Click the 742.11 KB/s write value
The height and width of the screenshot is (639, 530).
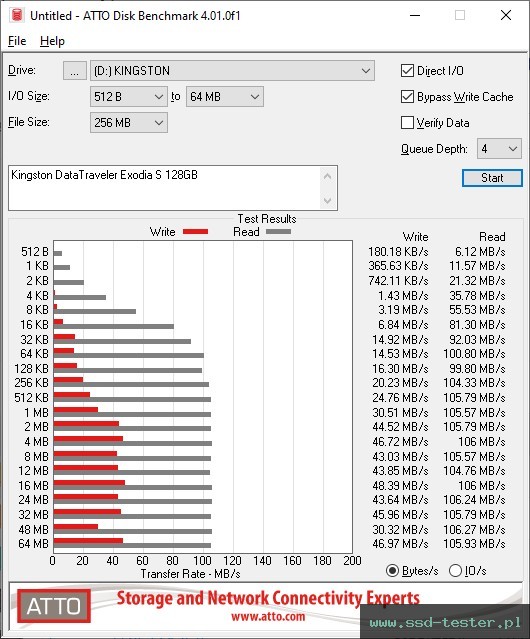[x=398, y=281]
